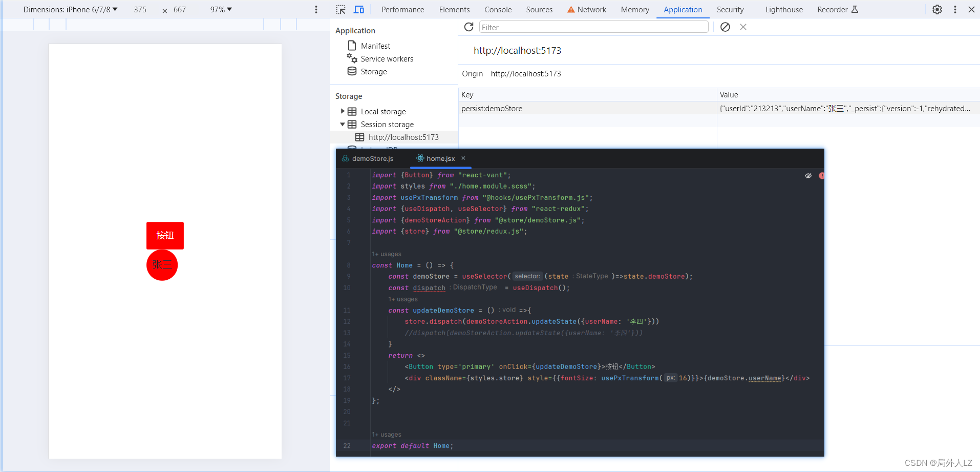Screen dimensions: 980x472
Task: Select the Inspect element tool
Action: 340,9
